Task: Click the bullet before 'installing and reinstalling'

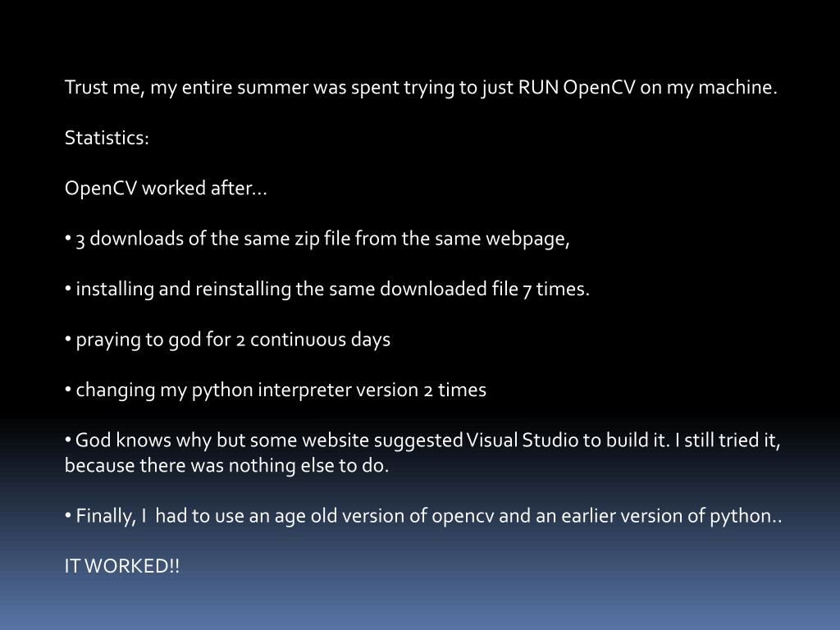Action: (68, 288)
